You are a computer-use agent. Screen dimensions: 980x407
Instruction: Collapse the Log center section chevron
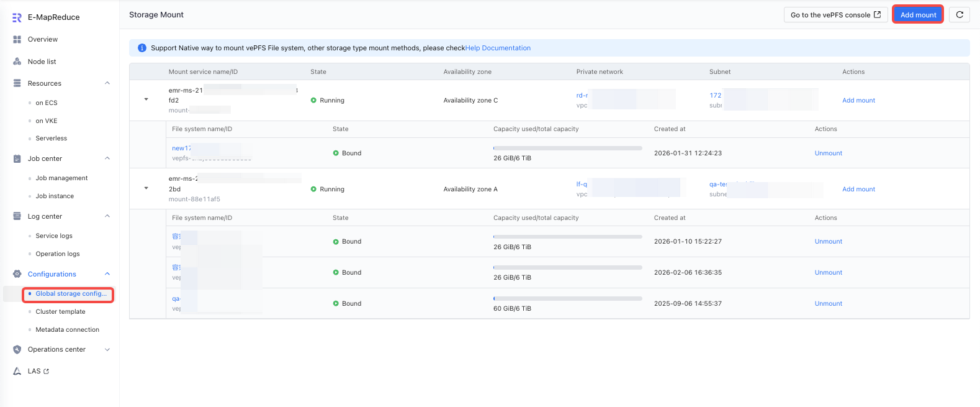point(107,216)
